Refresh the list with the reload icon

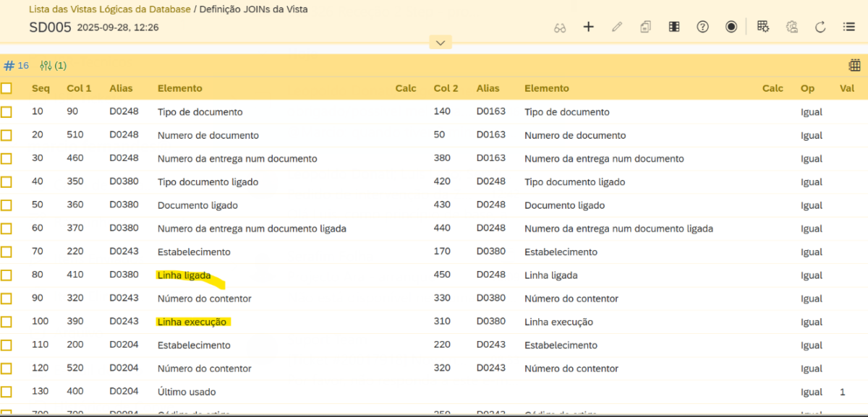coord(820,27)
